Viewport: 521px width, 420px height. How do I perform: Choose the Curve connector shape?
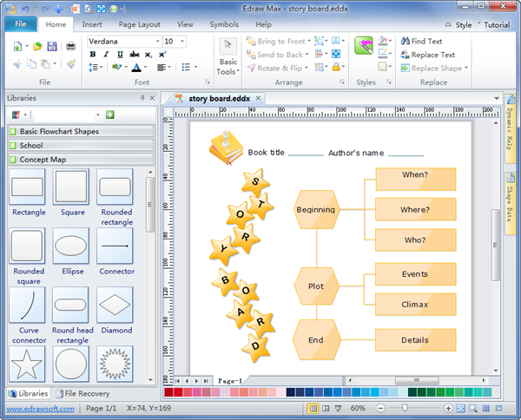(29, 305)
